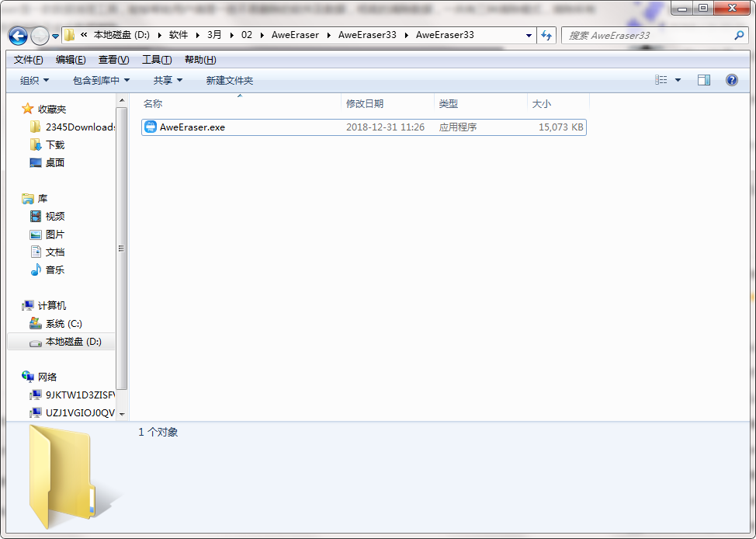Open the 文件(F) menu
This screenshot has width=756, height=539.
pos(29,60)
